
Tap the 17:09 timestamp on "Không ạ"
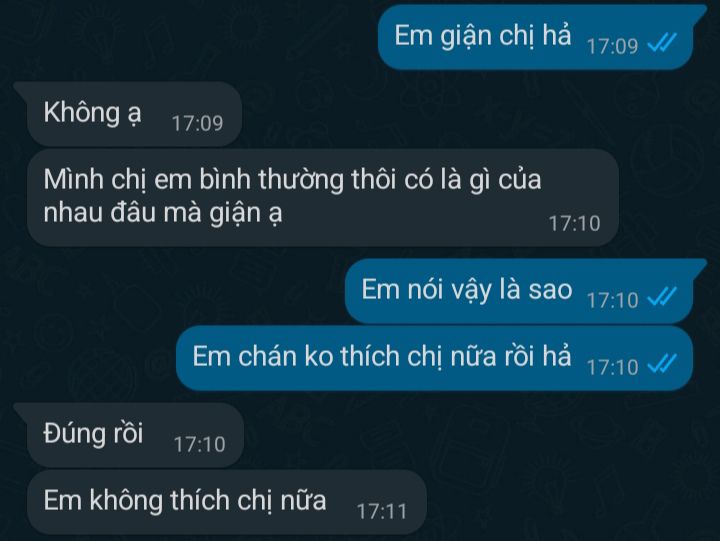197,123
